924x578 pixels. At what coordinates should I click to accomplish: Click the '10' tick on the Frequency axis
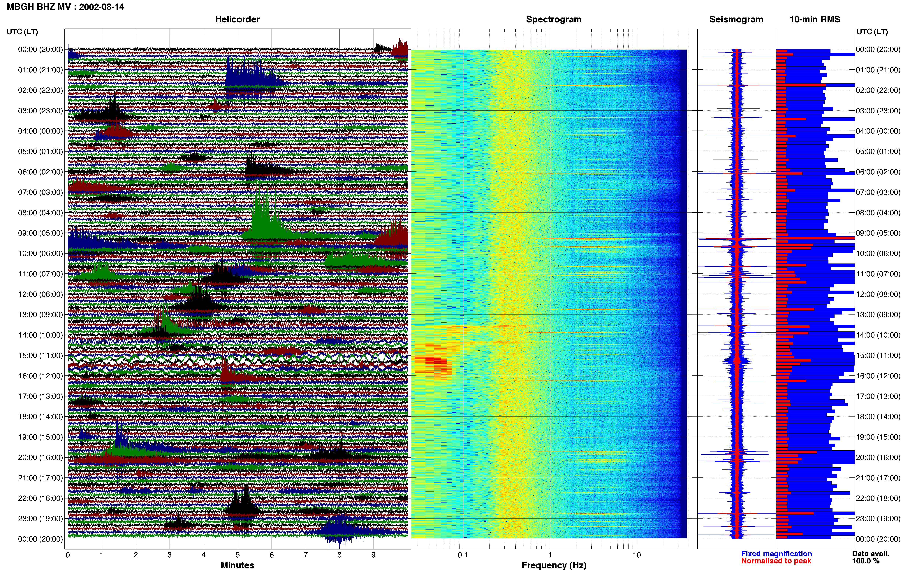tap(636, 555)
